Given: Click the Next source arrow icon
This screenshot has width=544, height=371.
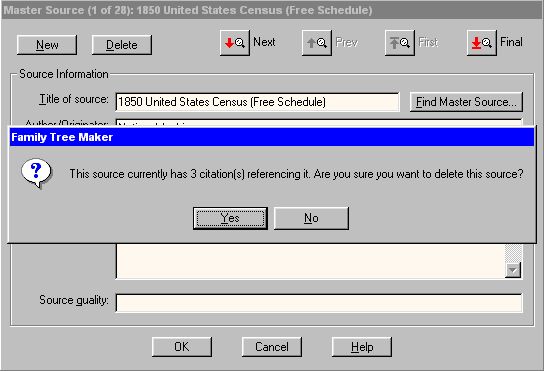Looking at the screenshot, I should pyautogui.click(x=235, y=43).
